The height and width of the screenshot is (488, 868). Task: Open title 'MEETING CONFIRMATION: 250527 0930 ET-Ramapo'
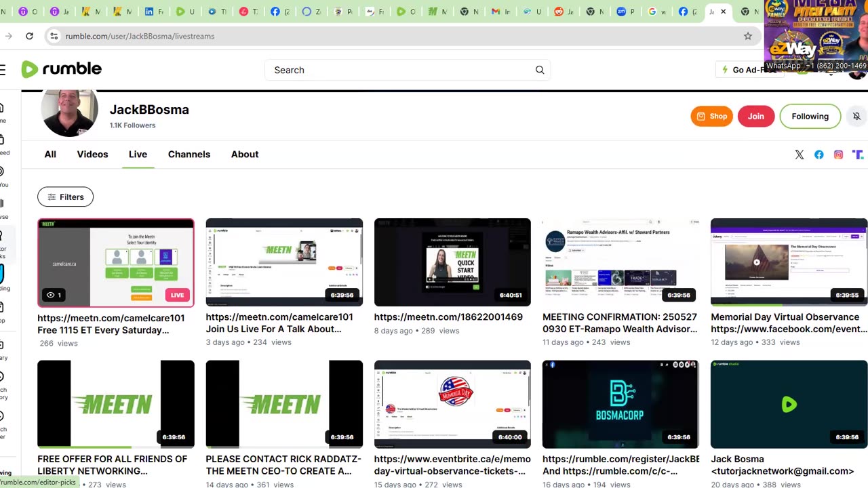[x=620, y=323]
